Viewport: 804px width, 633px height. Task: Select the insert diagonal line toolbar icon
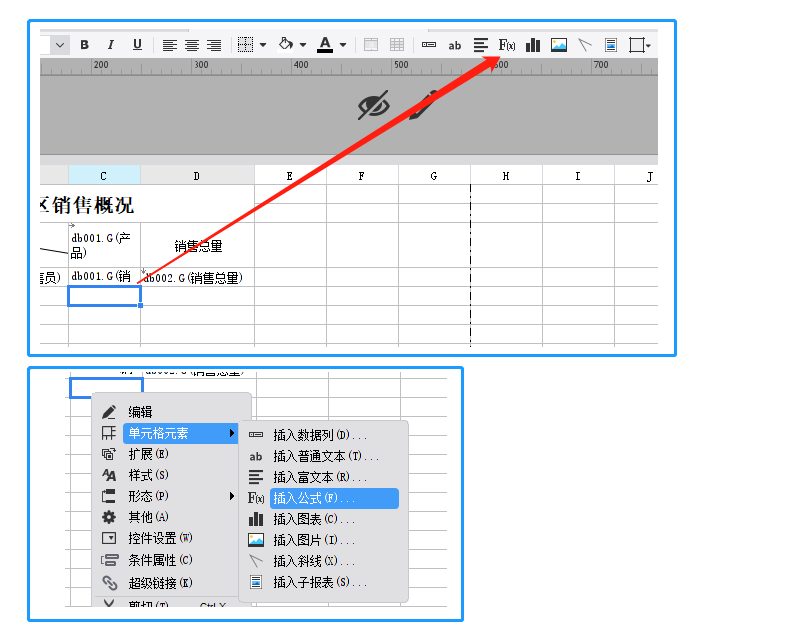(584, 44)
